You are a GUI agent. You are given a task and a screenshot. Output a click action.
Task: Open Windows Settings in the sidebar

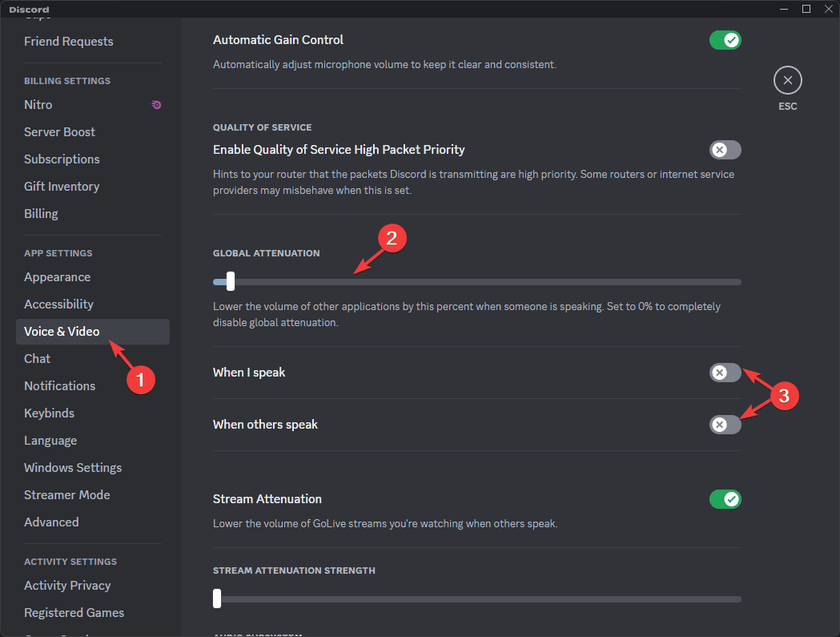click(x=73, y=467)
